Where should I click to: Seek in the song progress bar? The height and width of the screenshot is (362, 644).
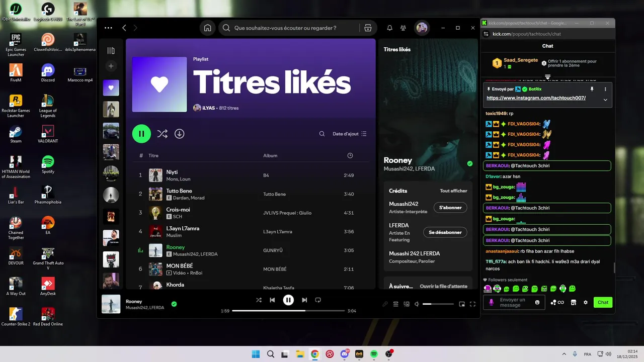coord(288,311)
